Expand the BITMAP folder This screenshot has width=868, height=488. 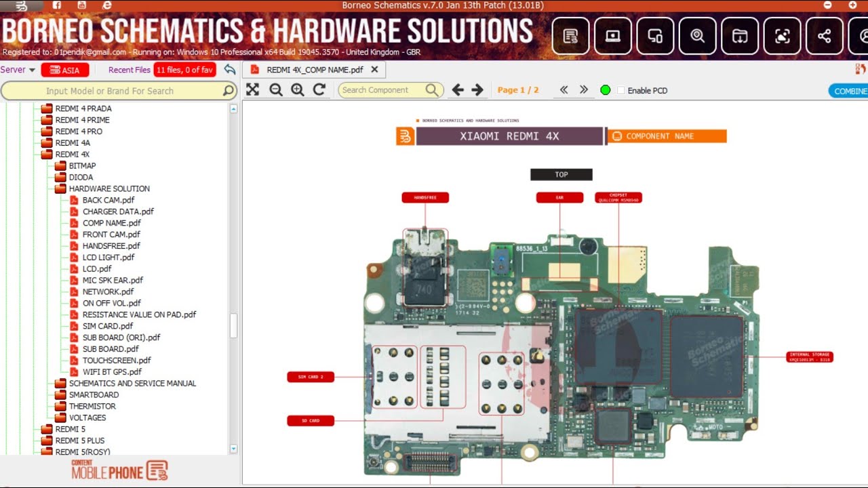(x=60, y=166)
